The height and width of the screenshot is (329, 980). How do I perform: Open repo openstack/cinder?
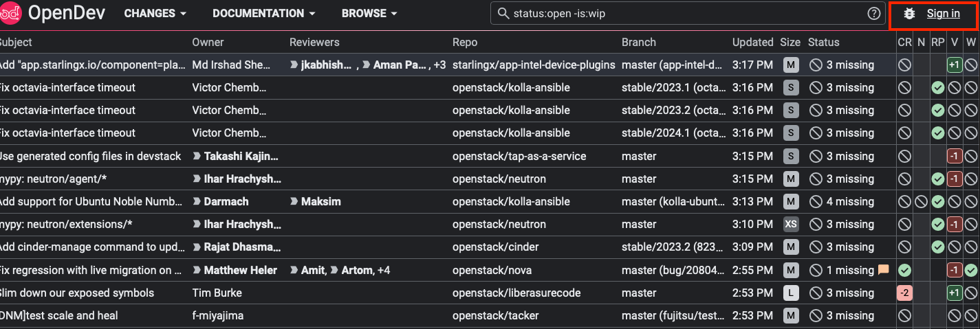(495, 247)
